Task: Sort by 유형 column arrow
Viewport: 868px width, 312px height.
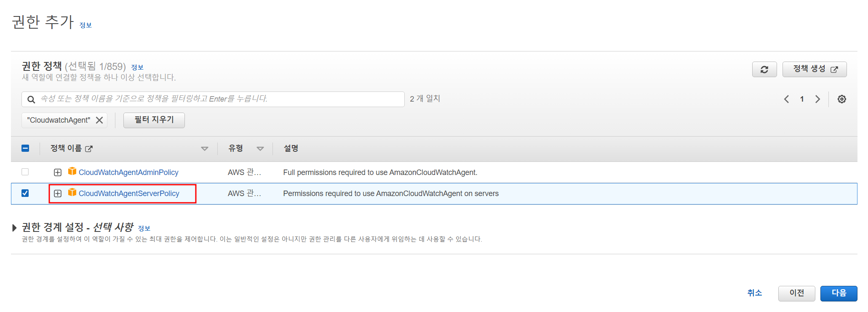Action: pyautogui.click(x=260, y=149)
